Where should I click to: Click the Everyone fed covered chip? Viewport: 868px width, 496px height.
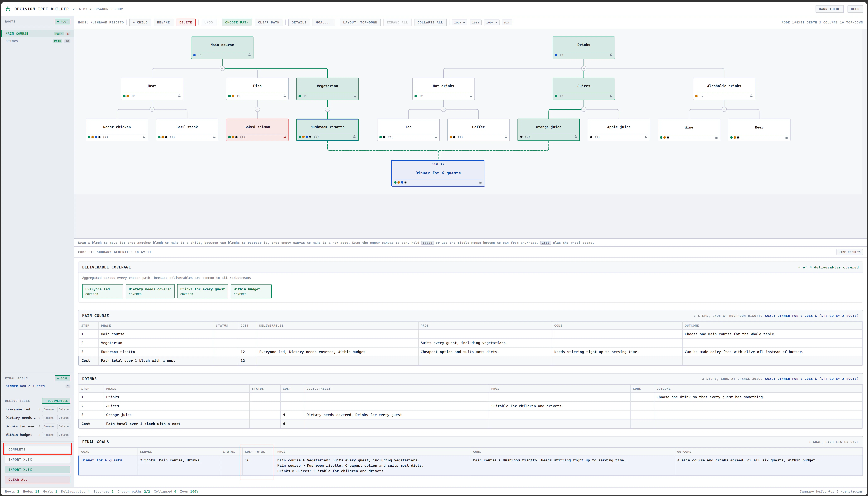[x=103, y=291]
